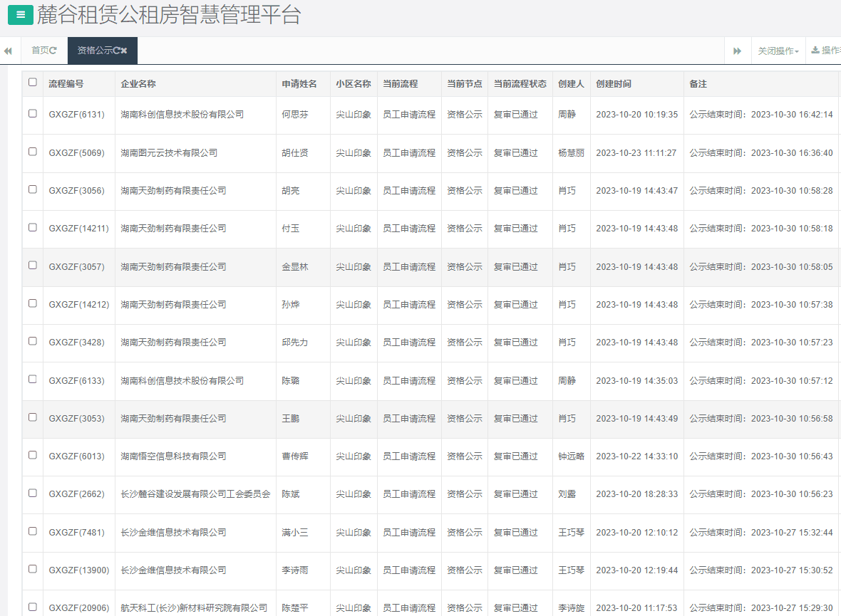This screenshot has height=616, width=841.
Task: Click the 流程编号 column header
Action: pyautogui.click(x=66, y=84)
